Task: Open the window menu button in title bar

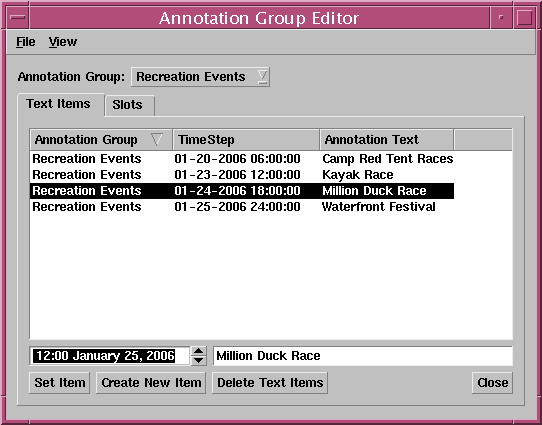Action: coord(17,17)
